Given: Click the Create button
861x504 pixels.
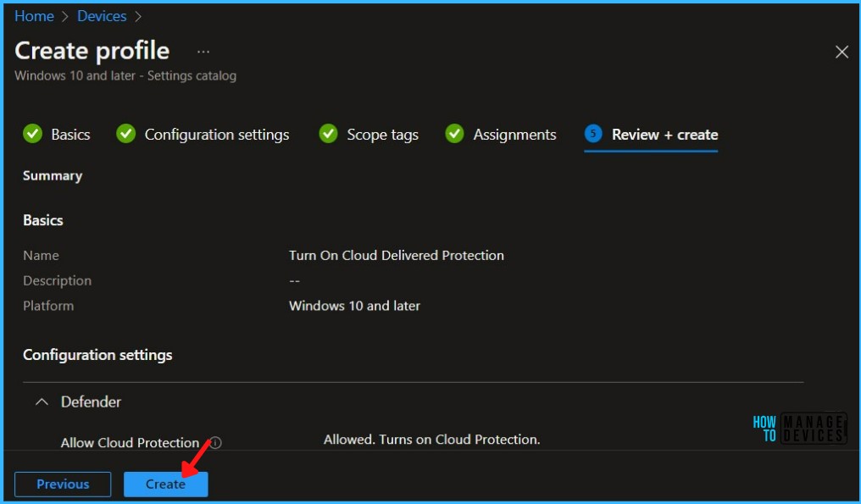Looking at the screenshot, I should coord(166,485).
